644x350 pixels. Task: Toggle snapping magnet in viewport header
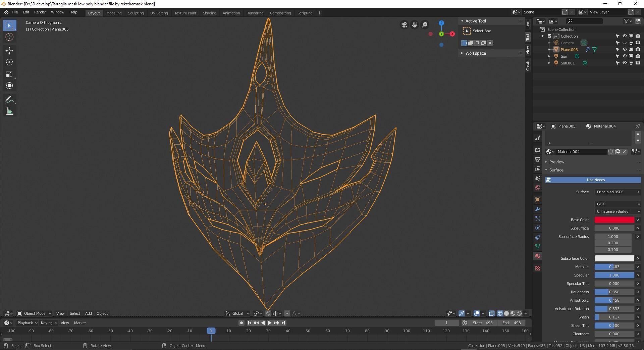pos(268,313)
